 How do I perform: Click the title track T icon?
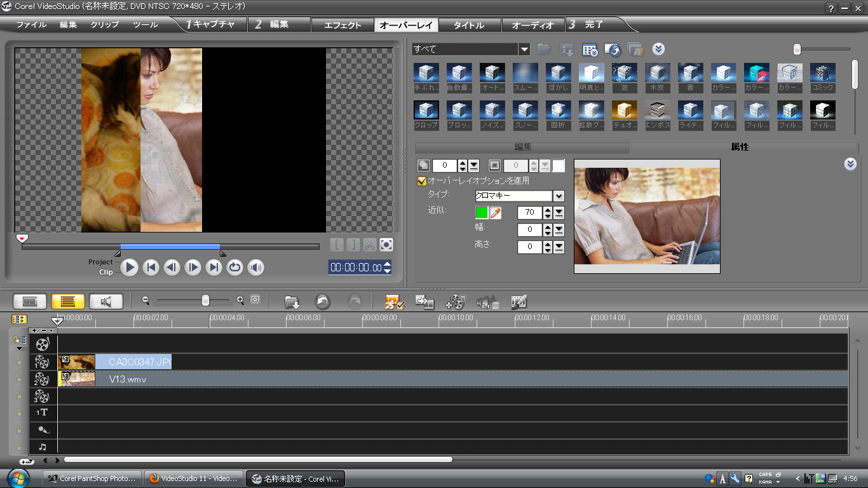[x=42, y=412]
